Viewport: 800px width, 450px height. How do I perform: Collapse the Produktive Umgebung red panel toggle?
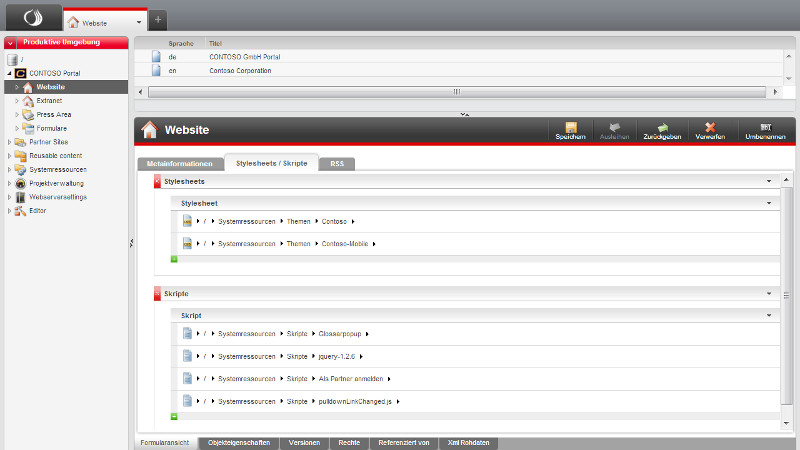(11, 43)
